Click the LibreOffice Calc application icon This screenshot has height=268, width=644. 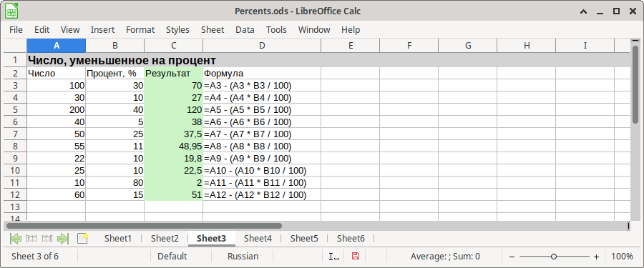coord(11,11)
